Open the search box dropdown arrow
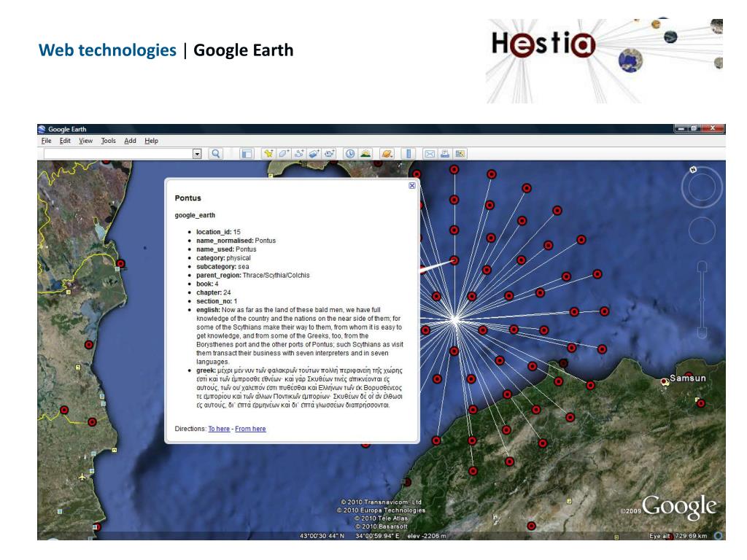This screenshot has width=747, height=560. (x=197, y=153)
